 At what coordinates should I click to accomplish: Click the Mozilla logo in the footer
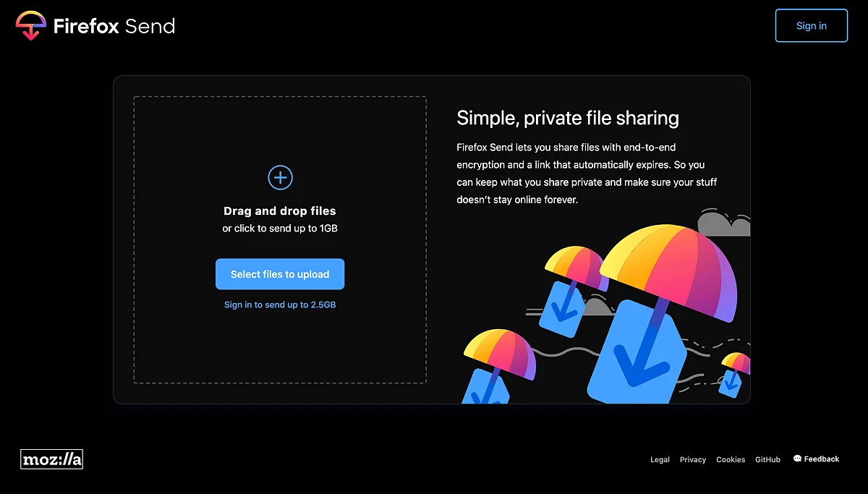(x=51, y=459)
